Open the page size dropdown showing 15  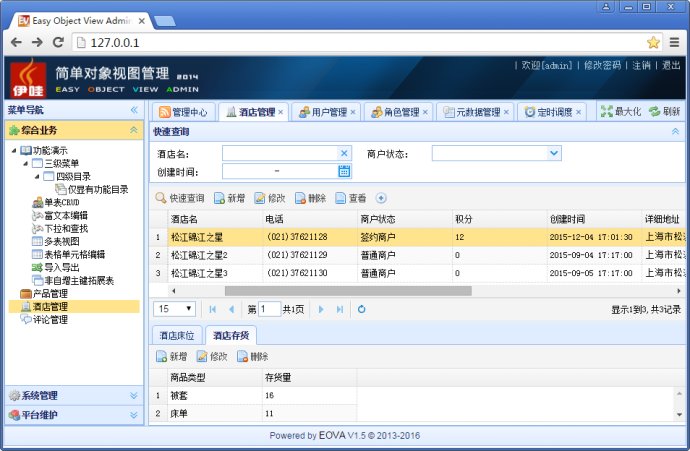(175, 309)
